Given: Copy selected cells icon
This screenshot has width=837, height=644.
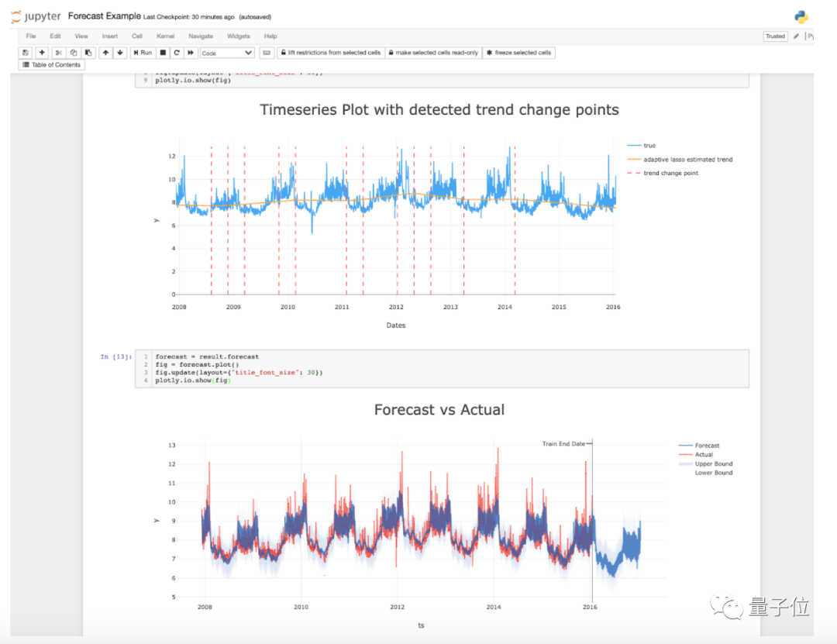Looking at the screenshot, I should [x=74, y=53].
